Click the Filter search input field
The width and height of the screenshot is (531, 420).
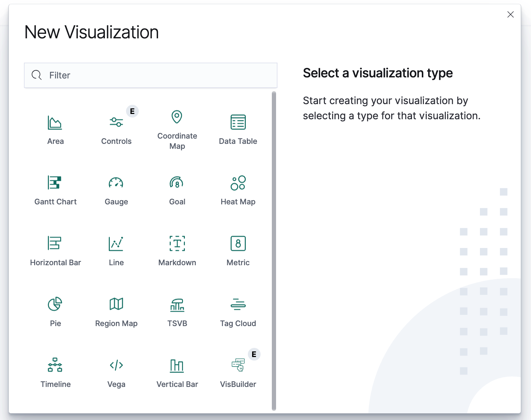[151, 75]
